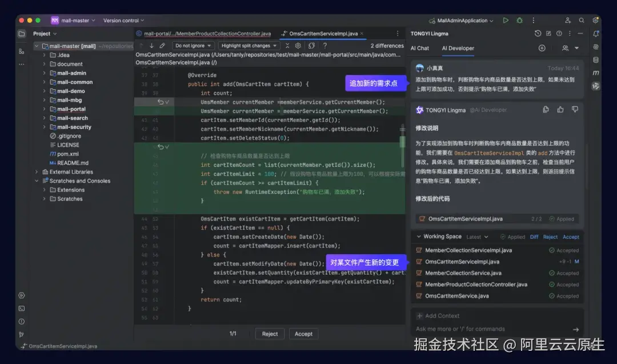Viewport: 617px width, 364px height.
Task: Open OmsCartItemServiceImpl.java in Working Space list
Action: 498,262
